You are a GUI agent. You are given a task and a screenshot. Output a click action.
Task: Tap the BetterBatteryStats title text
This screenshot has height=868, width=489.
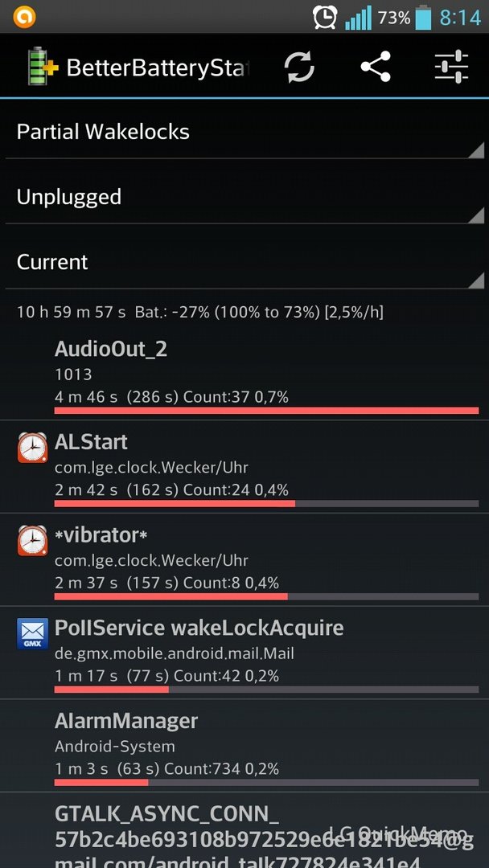tap(158, 68)
